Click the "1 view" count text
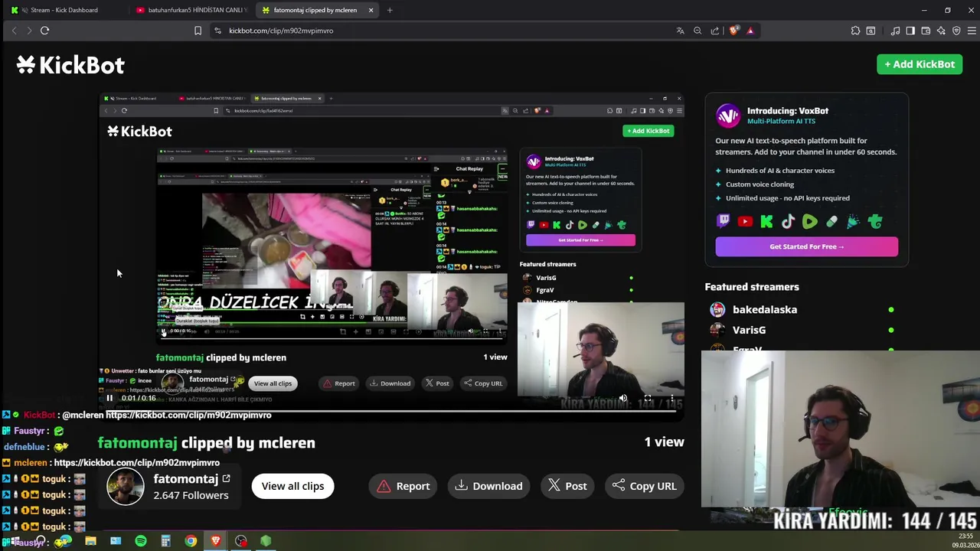The width and height of the screenshot is (980, 551). [x=664, y=442]
